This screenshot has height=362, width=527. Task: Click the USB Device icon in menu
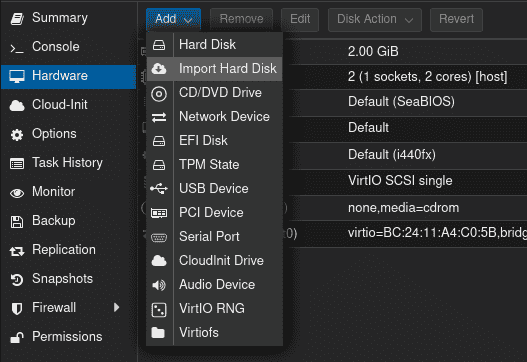(x=159, y=189)
